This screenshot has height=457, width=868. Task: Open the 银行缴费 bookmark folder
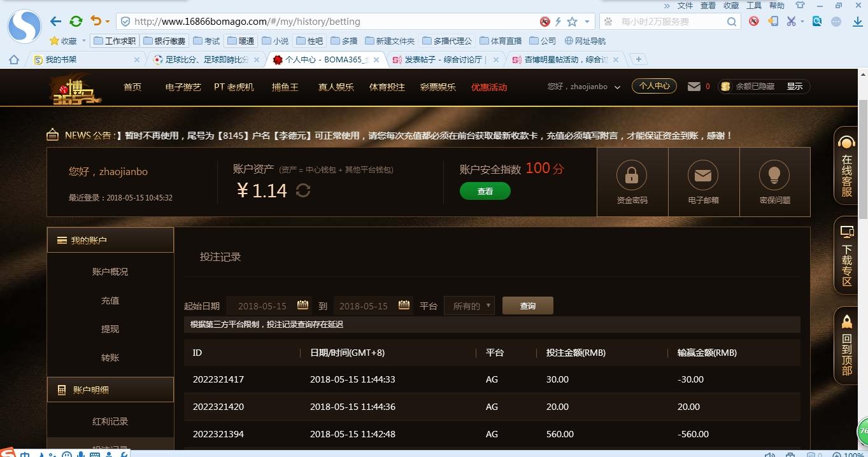pos(164,41)
